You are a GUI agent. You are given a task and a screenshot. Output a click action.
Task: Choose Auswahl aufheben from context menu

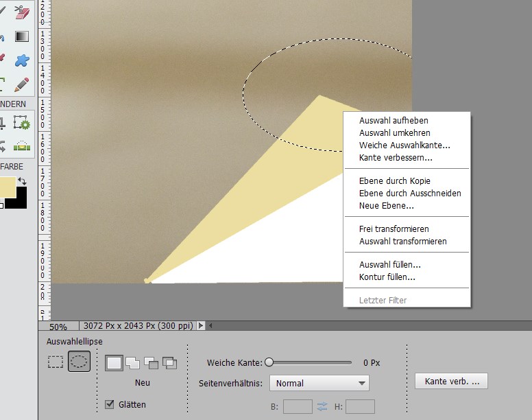click(407, 121)
